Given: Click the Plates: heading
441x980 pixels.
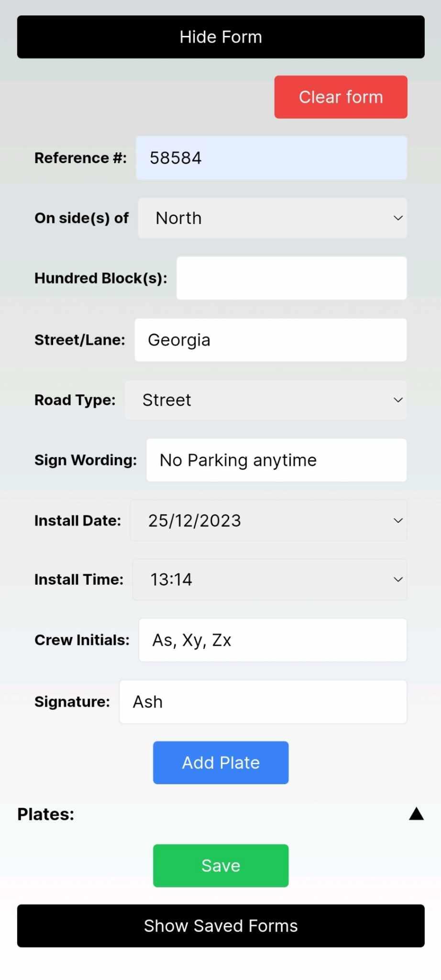Looking at the screenshot, I should (46, 814).
